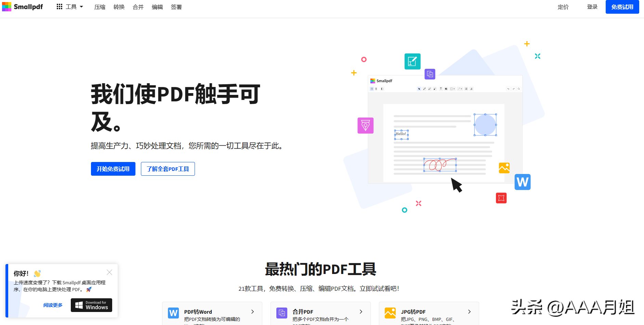Click the Word icon on PDF转Word card

173,313
